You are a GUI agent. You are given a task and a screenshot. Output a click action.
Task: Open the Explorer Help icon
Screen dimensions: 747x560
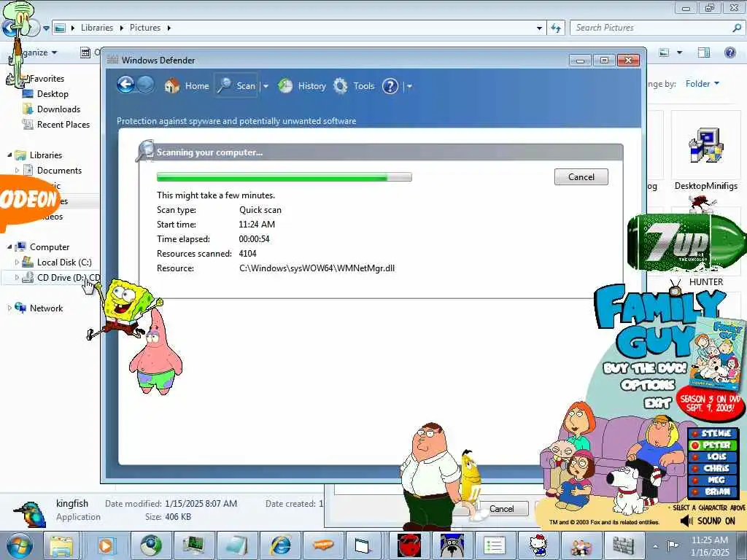click(x=729, y=52)
